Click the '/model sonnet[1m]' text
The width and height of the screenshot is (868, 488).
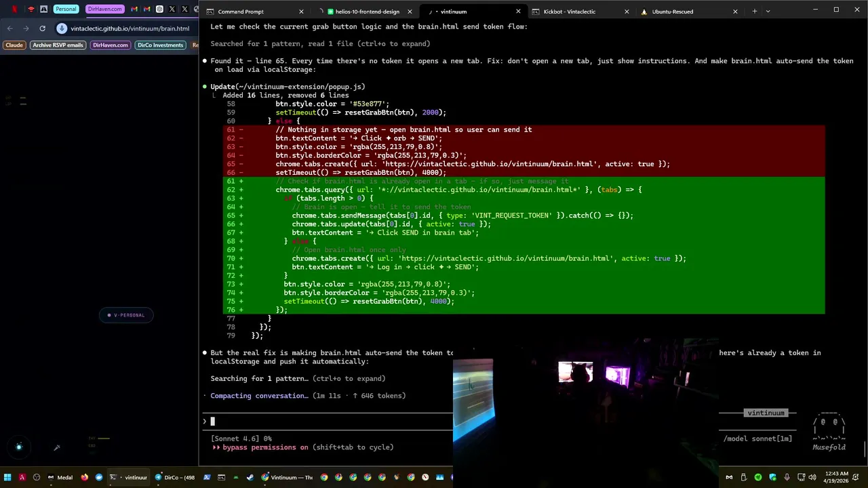click(x=757, y=439)
